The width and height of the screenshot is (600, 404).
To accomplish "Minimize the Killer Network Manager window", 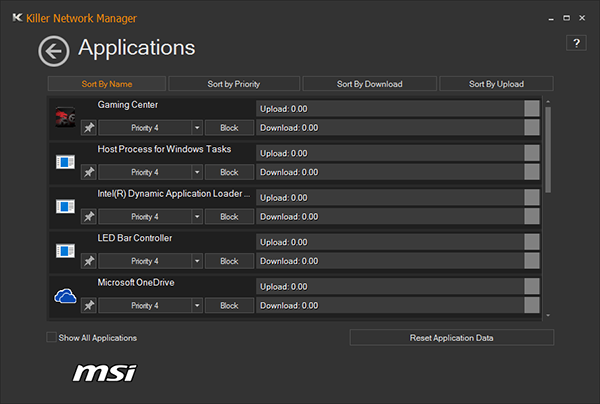I will [551, 18].
